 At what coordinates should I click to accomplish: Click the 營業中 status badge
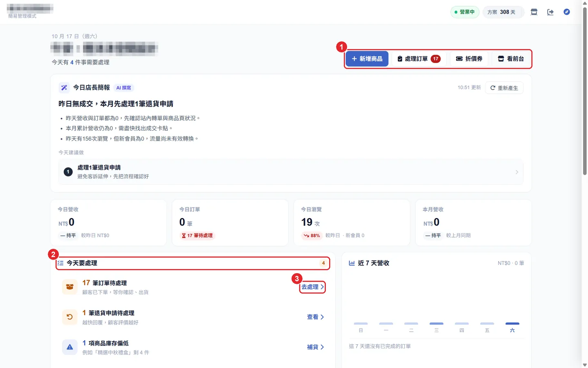pyautogui.click(x=465, y=12)
